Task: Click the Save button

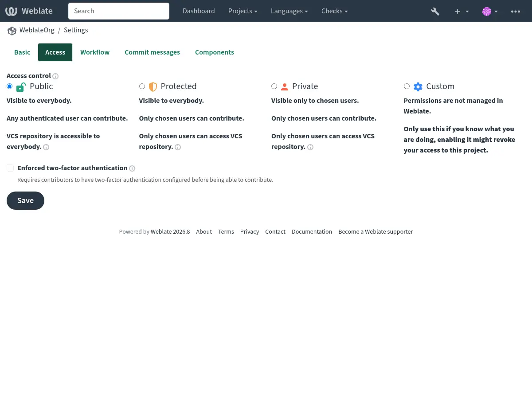Action: click(x=25, y=200)
